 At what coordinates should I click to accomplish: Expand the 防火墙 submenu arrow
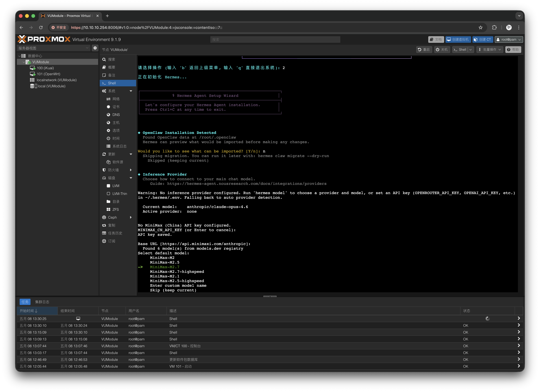[131, 170]
